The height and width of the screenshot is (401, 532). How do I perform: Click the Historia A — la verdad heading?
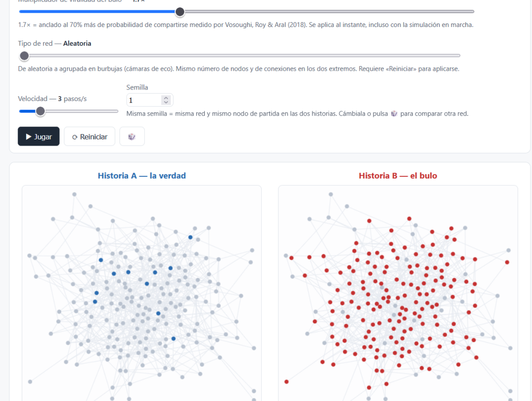click(142, 176)
